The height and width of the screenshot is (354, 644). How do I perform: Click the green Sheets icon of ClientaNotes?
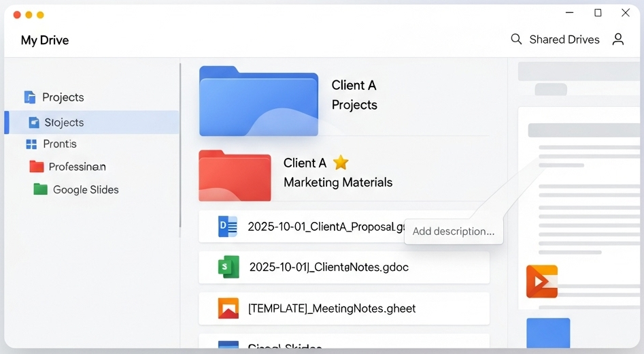point(228,267)
